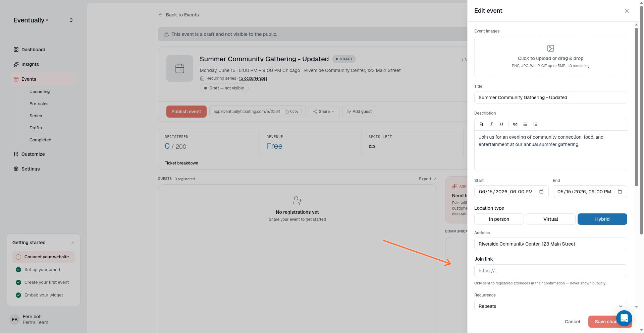Click the recurring series calendar icon

[202, 78]
